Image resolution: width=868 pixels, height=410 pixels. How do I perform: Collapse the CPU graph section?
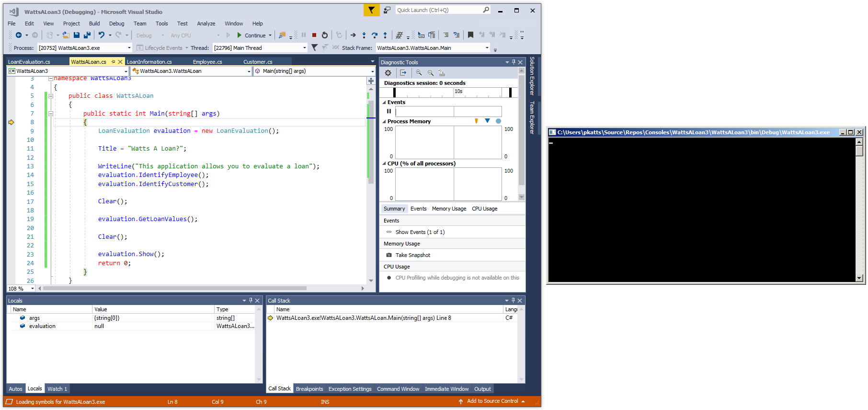click(384, 164)
